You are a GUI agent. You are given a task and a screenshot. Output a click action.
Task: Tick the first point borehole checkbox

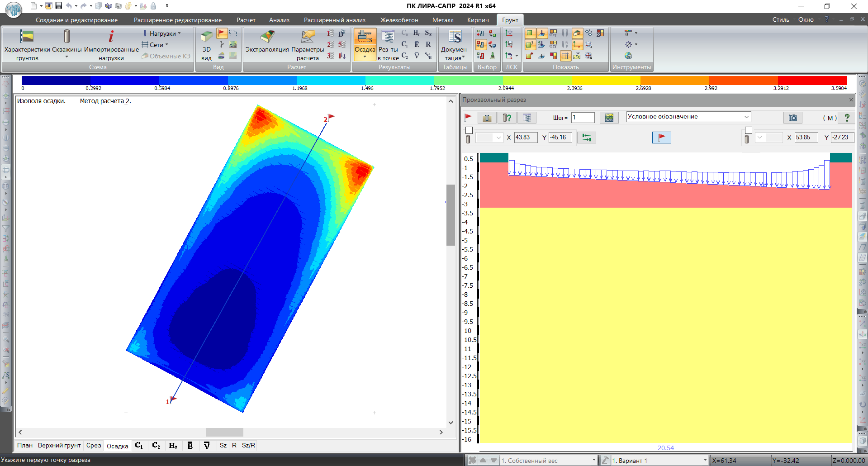point(469,130)
